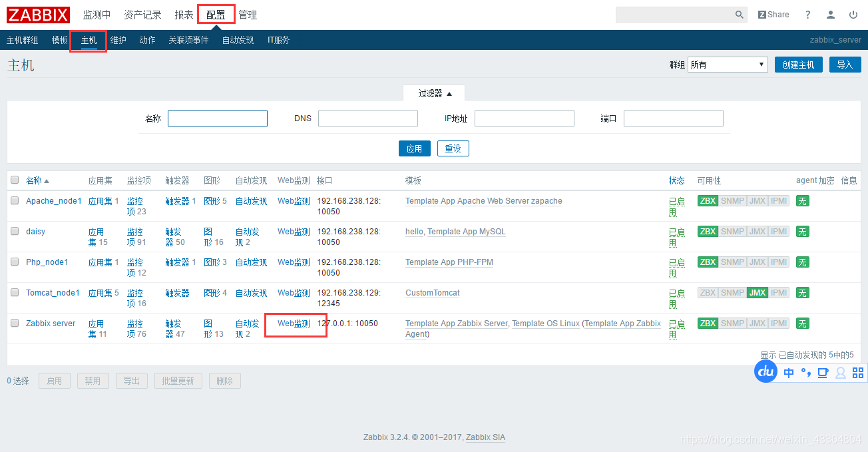868x452 pixels.
Task: Toggle 已启用 status for Php_node1
Action: coord(676,268)
